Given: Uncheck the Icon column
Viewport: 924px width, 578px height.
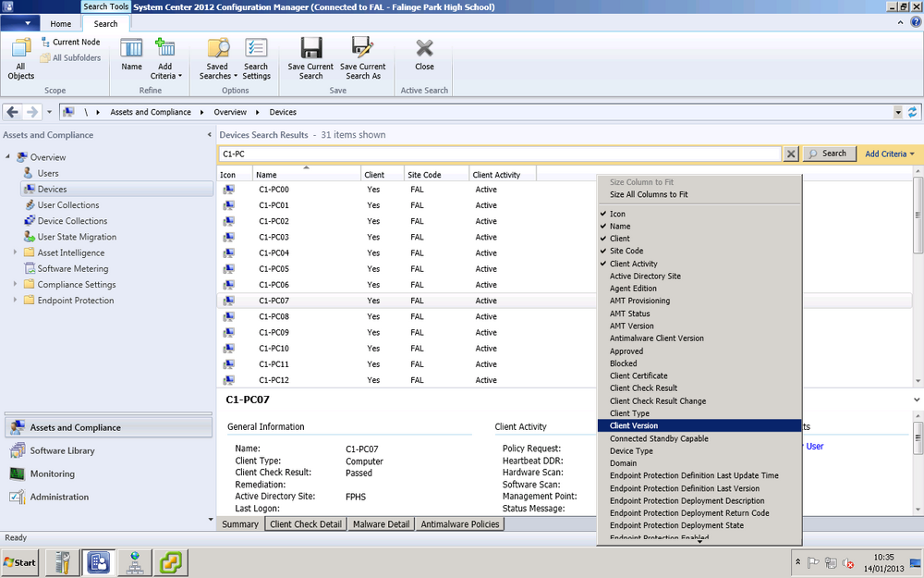Looking at the screenshot, I should coord(699,215).
